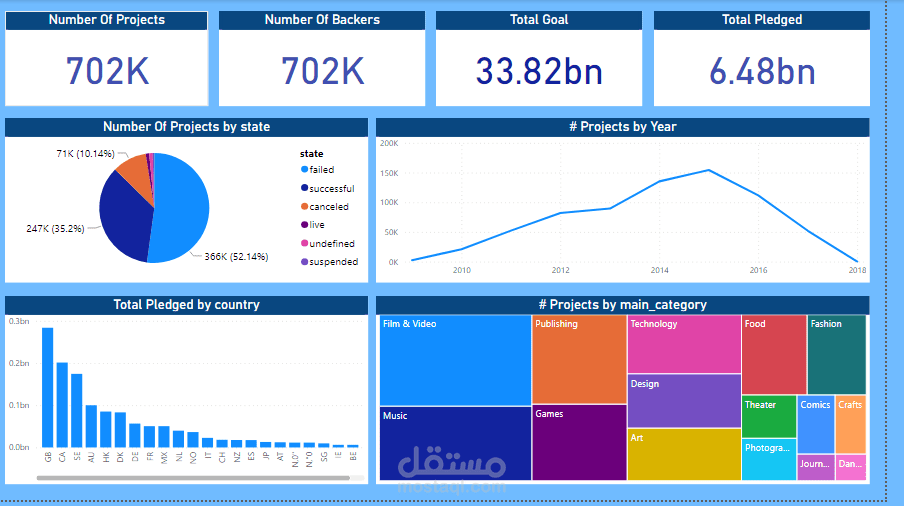Screen dimensions: 904x506
Task: Select the Design treemap tile
Action: pos(684,401)
